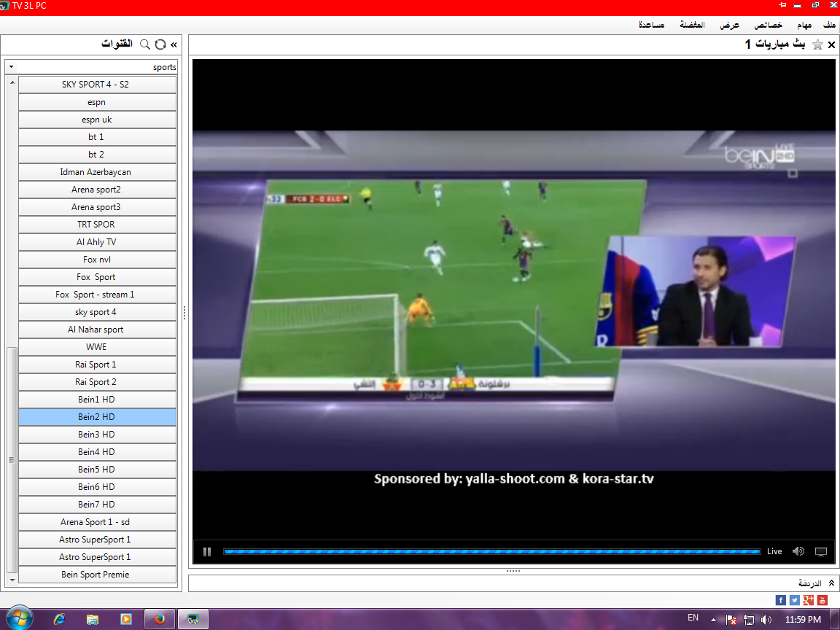Pause the live video stream
The image size is (840, 630).
[207, 551]
